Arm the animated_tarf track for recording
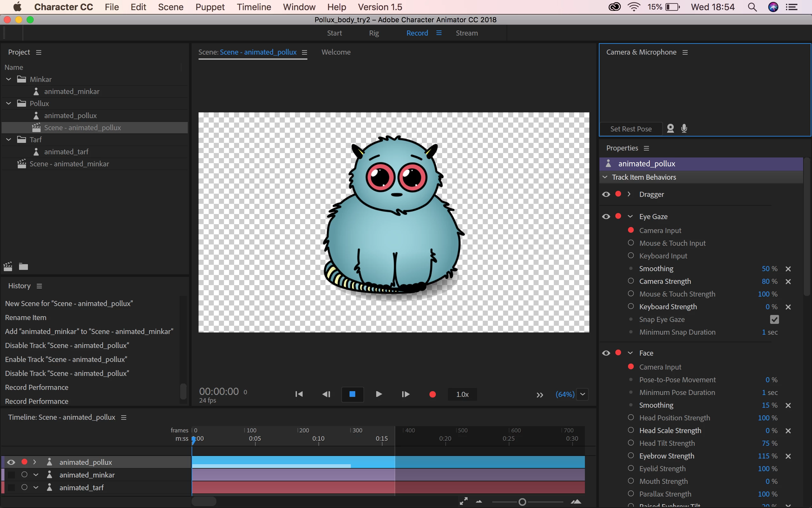 click(24, 487)
